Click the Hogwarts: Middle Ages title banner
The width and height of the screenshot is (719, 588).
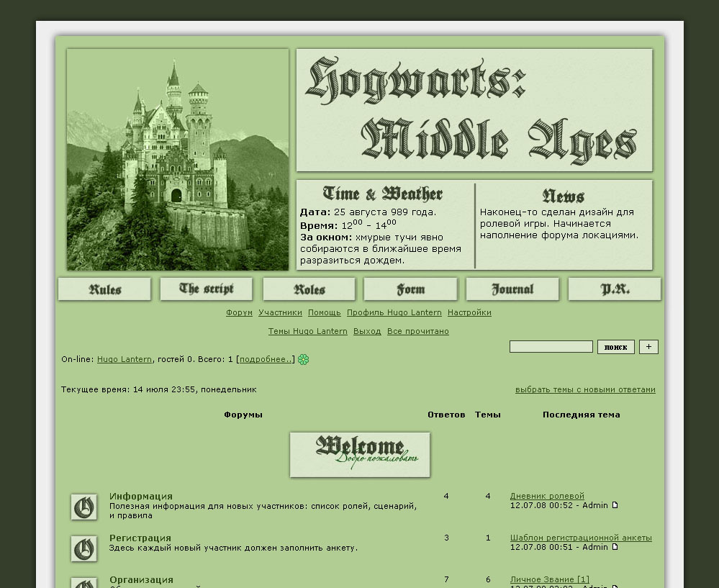pos(474,110)
